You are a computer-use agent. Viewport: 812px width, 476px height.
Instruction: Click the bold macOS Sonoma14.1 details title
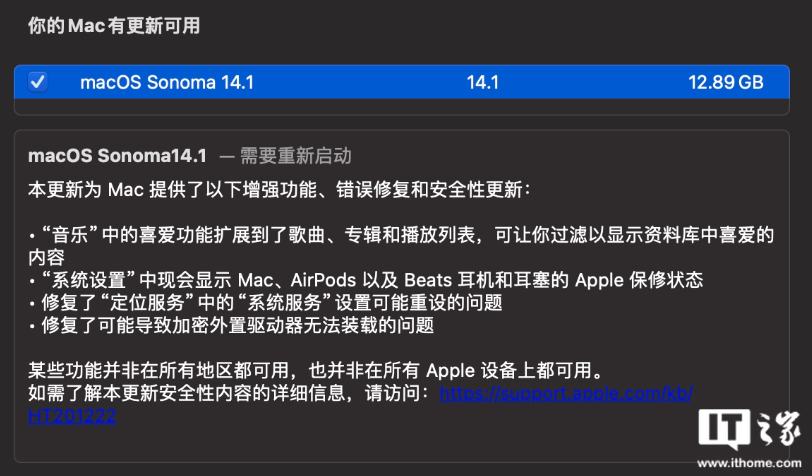tap(118, 155)
